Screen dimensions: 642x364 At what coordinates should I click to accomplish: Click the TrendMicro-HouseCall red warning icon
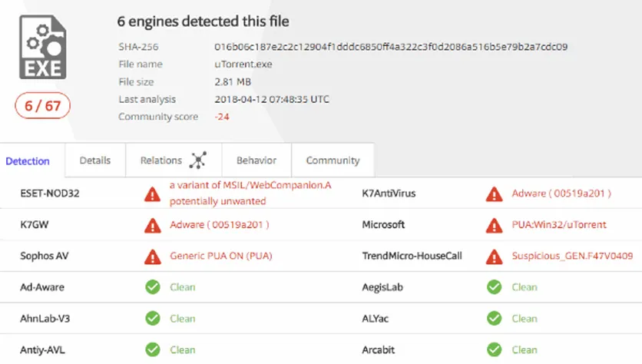494,256
